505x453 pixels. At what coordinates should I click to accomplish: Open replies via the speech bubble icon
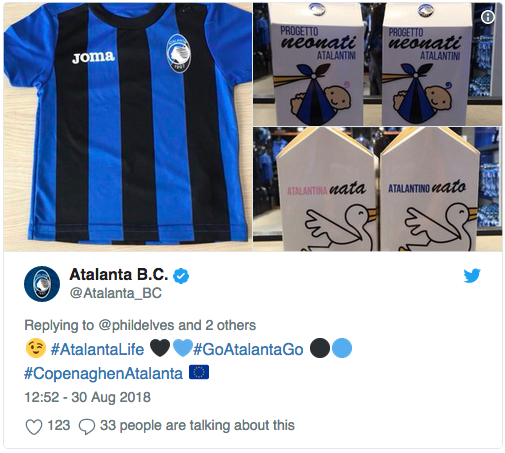click(87, 426)
